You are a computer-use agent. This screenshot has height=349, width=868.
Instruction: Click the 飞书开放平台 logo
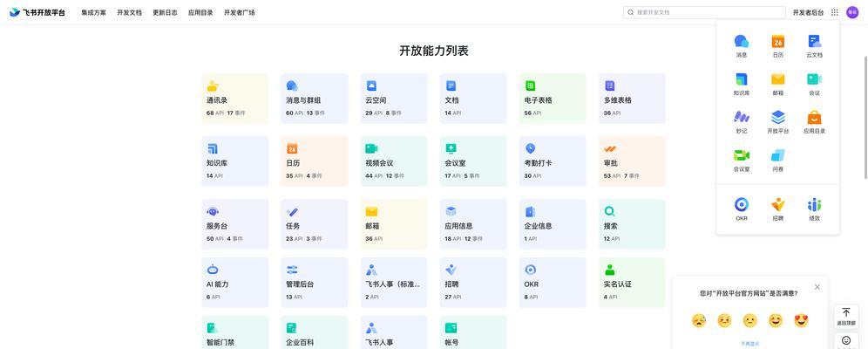tap(37, 12)
